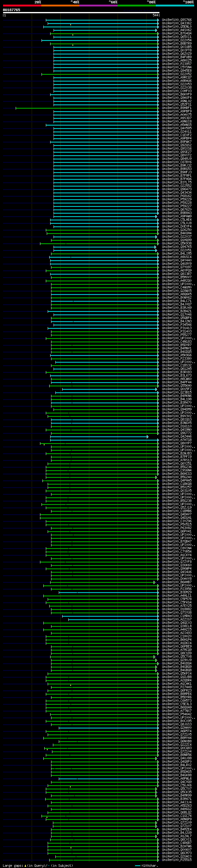Click the green ~80% identity legend segment
Screen dimensions: 197x868
coord(137,6)
